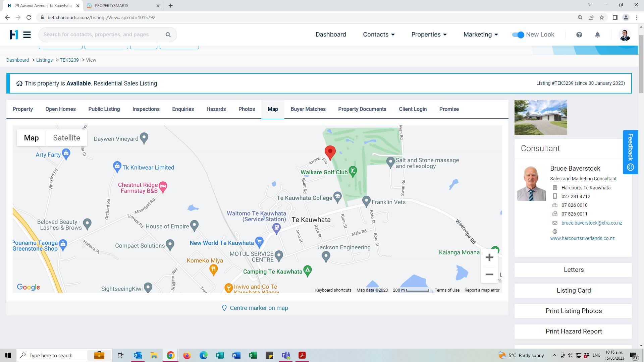Switch to the Photos tab
The width and height of the screenshot is (644, 362).
247,109
